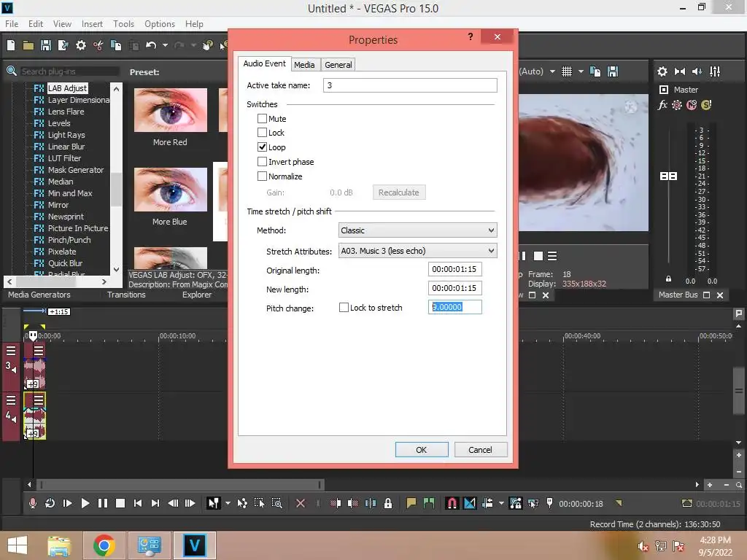
Task: Open the Transitions tab
Action: (x=126, y=295)
